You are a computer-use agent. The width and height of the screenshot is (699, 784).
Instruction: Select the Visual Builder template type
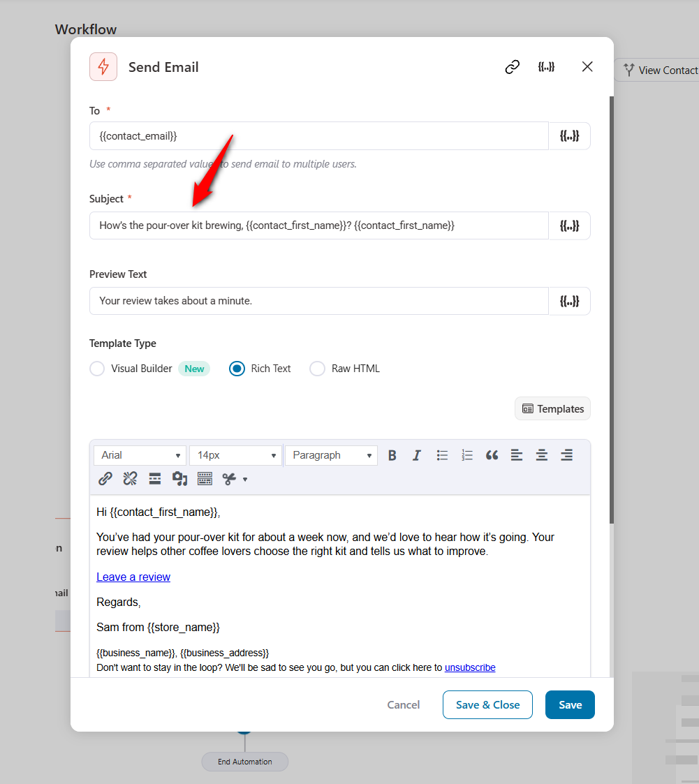pos(97,369)
